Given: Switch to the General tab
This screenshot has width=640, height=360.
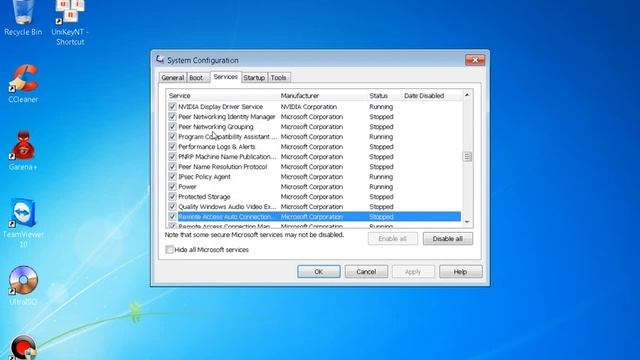Looking at the screenshot, I should click(173, 78).
